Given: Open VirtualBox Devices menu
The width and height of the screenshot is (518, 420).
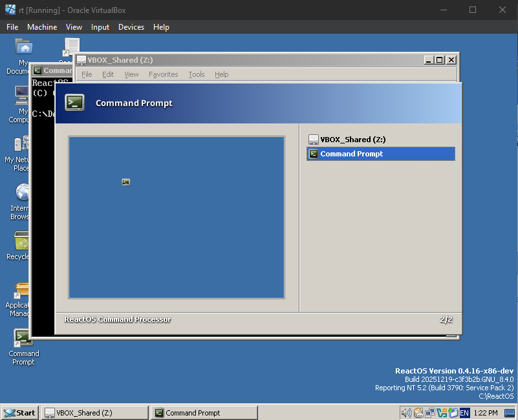Looking at the screenshot, I should click(131, 27).
